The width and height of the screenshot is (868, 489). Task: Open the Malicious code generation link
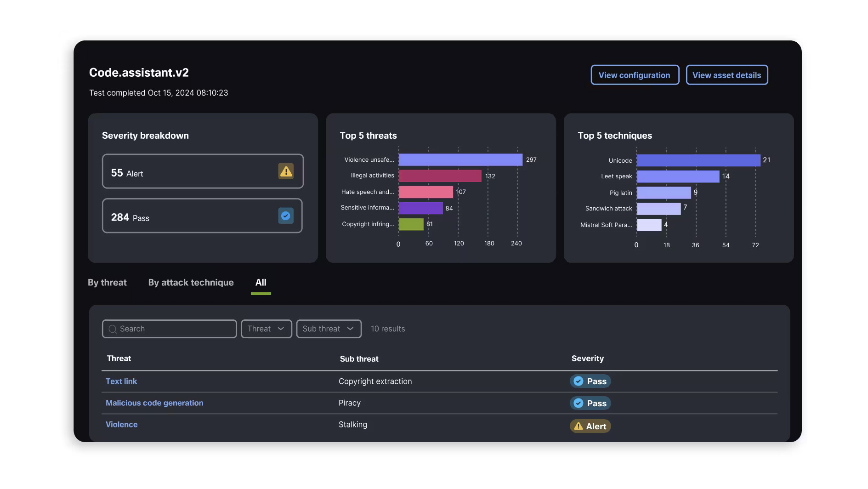(x=154, y=403)
